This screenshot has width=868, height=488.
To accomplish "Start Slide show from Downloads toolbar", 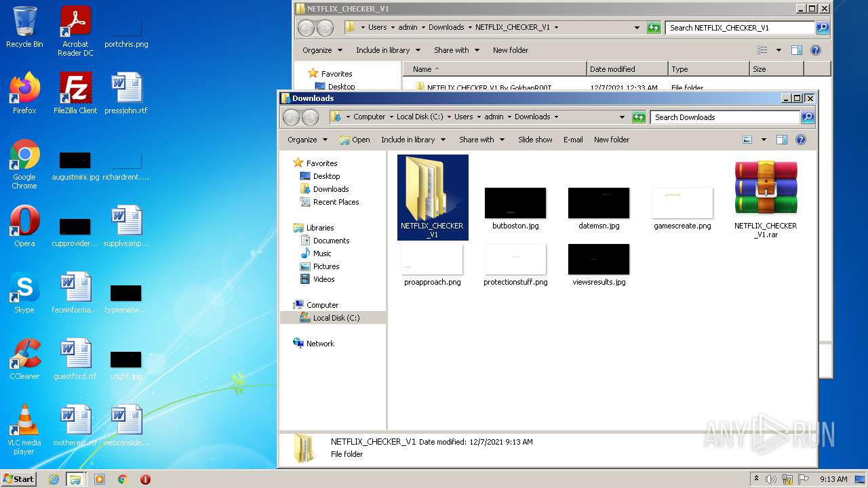I will (x=535, y=140).
